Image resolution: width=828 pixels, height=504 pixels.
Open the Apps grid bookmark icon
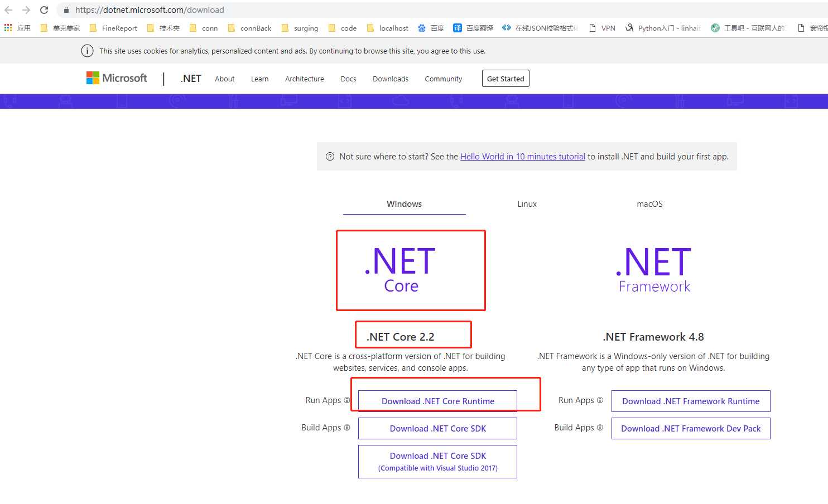click(8, 27)
